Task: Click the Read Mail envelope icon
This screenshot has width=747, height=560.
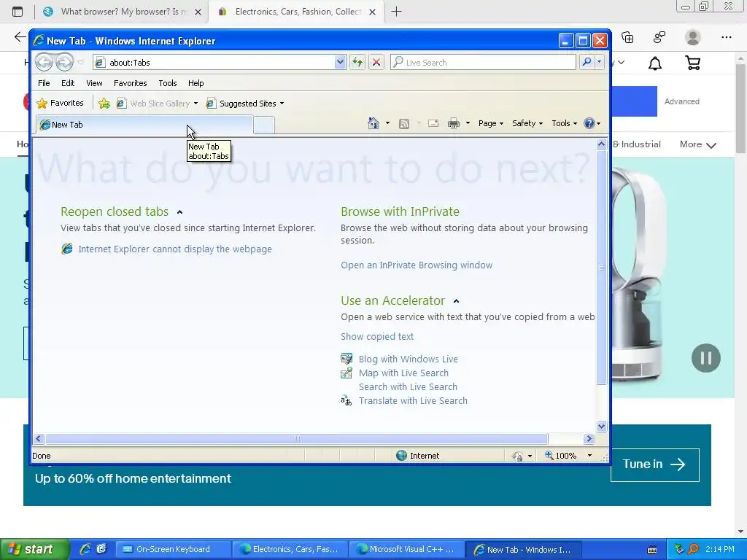Action: tap(433, 124)
